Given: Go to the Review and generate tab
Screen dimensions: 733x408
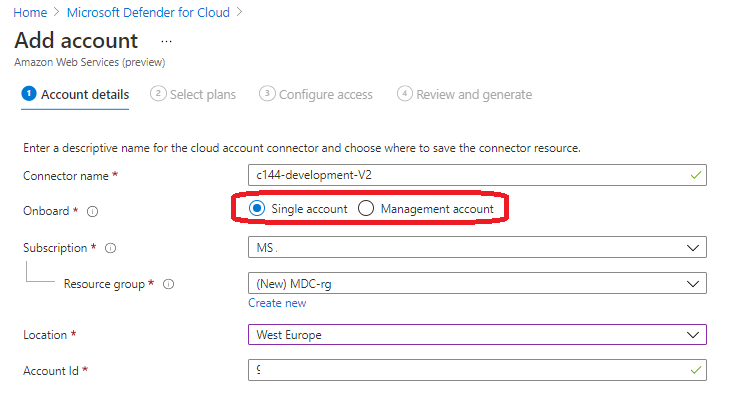Looking at the screenshot, I should coord(475,95).
